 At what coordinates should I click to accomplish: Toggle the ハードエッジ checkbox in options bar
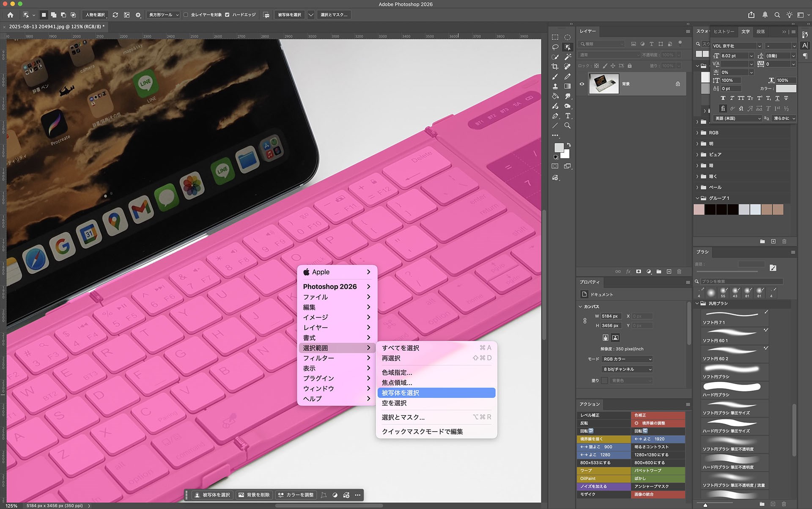(227, 15)
